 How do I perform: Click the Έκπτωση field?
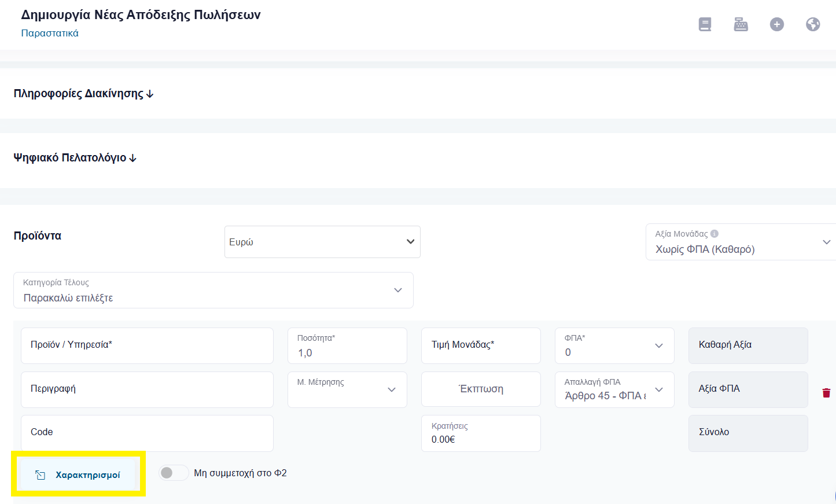coord(481,389)
